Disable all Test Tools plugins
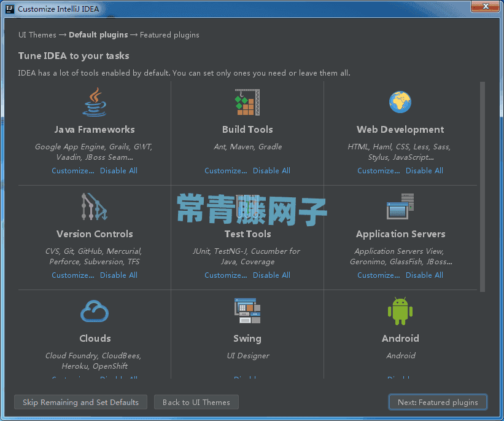 (271, 275)
